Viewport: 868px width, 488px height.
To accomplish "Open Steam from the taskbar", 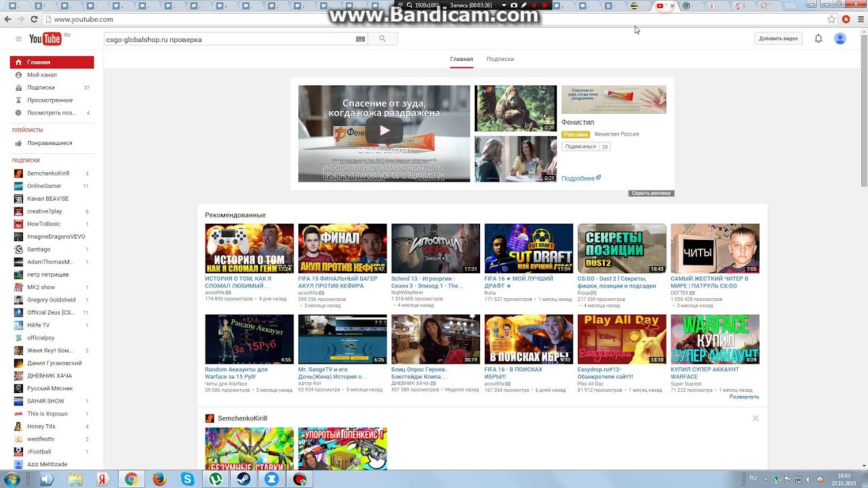I will [243, 479].
